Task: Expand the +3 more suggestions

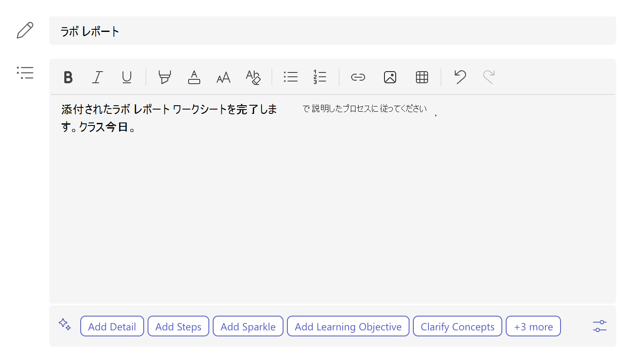Action: (533, 326)
